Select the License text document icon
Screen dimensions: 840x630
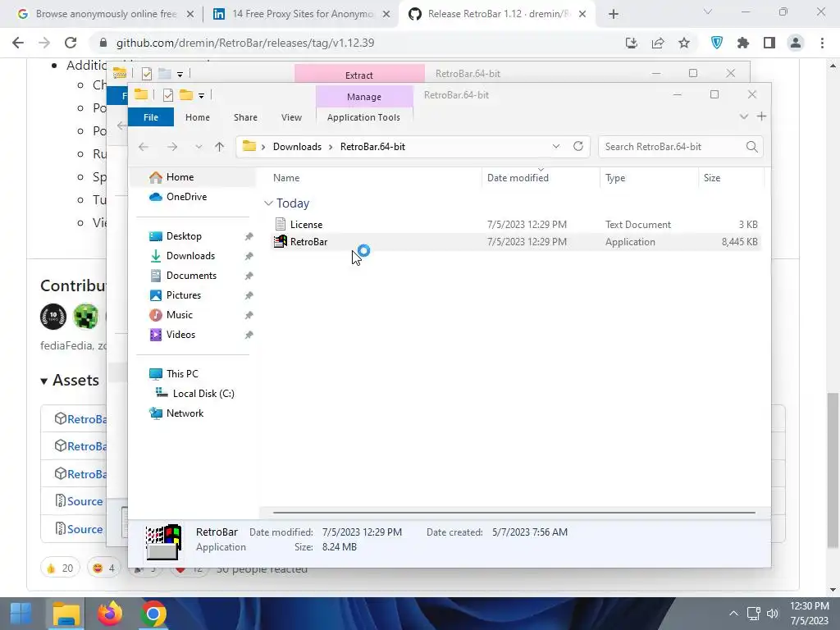[x=281, y=224]
